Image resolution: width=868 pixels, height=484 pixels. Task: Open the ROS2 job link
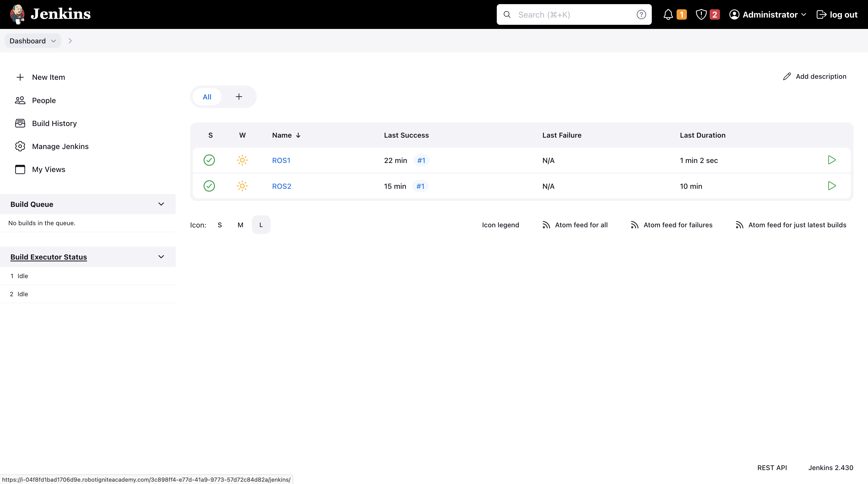point(281,186)
